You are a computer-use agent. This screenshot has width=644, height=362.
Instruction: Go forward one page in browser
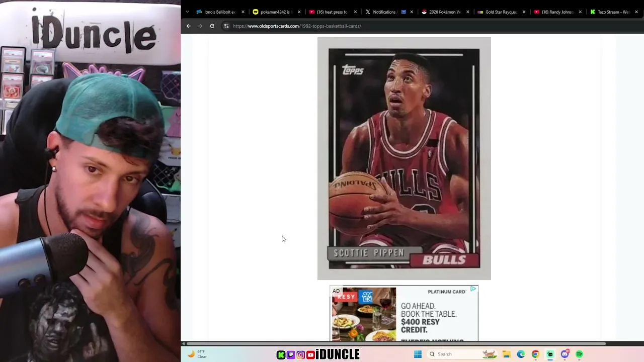[x=200, y=26]
